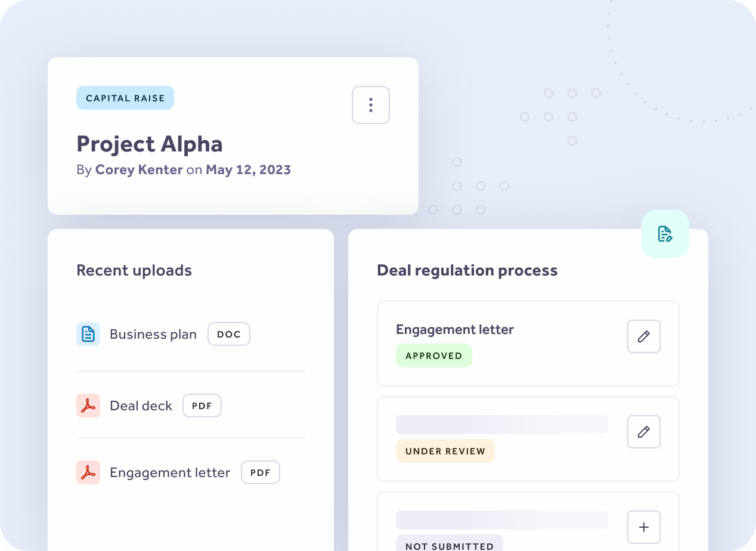The height and width of the screenshot is (551, 756).
Task: Click author name Corey Kenter
Action: pyautogui.click(x=139, y=170)
